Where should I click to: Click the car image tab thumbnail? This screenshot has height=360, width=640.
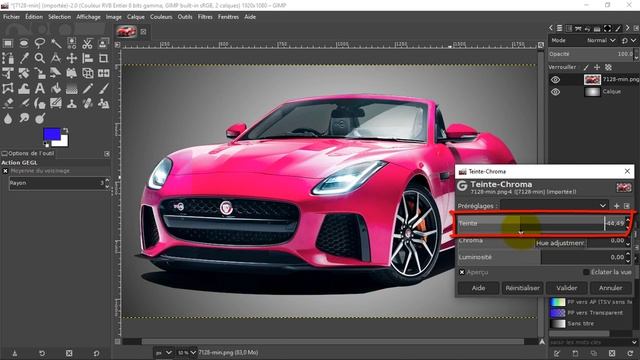pos(127,31)
